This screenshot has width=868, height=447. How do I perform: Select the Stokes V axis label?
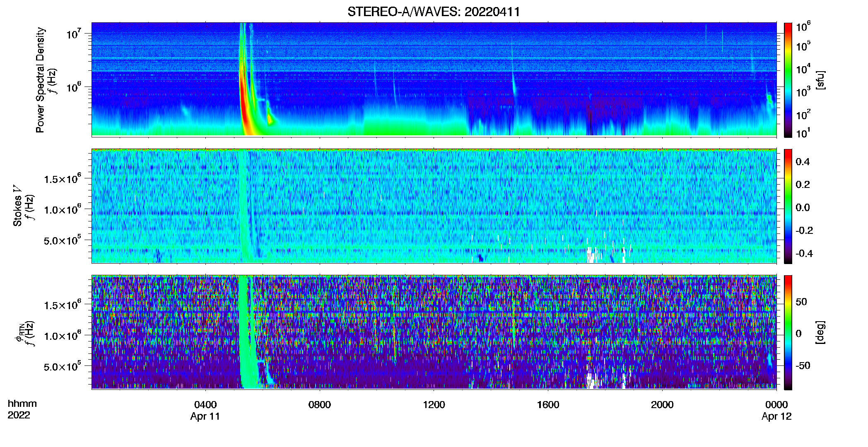(17, 206)
